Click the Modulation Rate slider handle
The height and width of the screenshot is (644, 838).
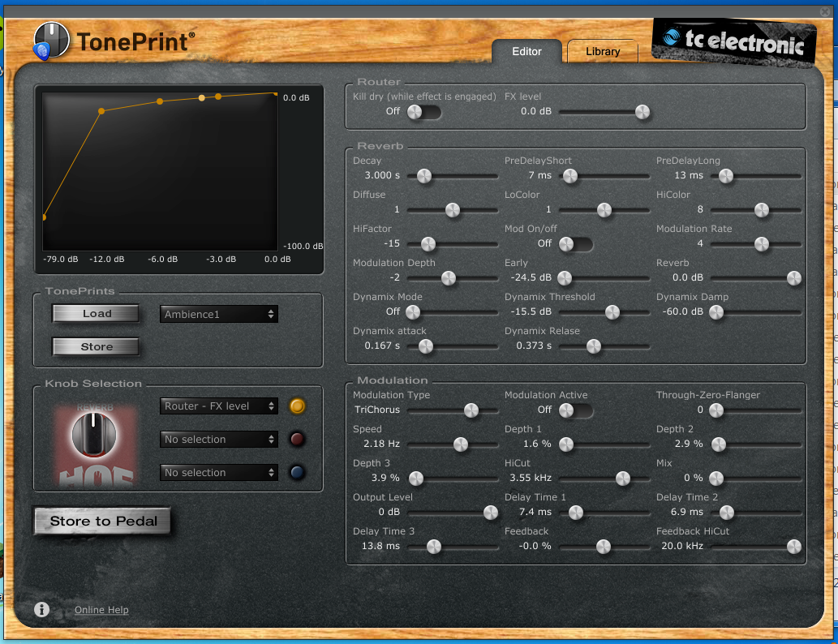(762, 244)
